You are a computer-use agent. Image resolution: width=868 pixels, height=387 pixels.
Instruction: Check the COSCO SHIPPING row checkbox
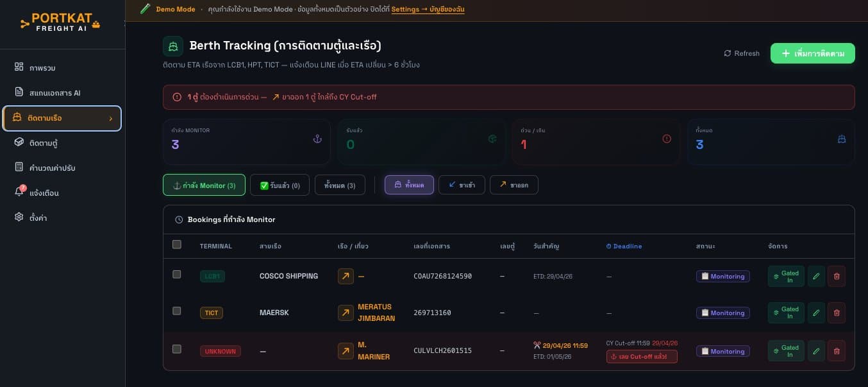point(177,274)
